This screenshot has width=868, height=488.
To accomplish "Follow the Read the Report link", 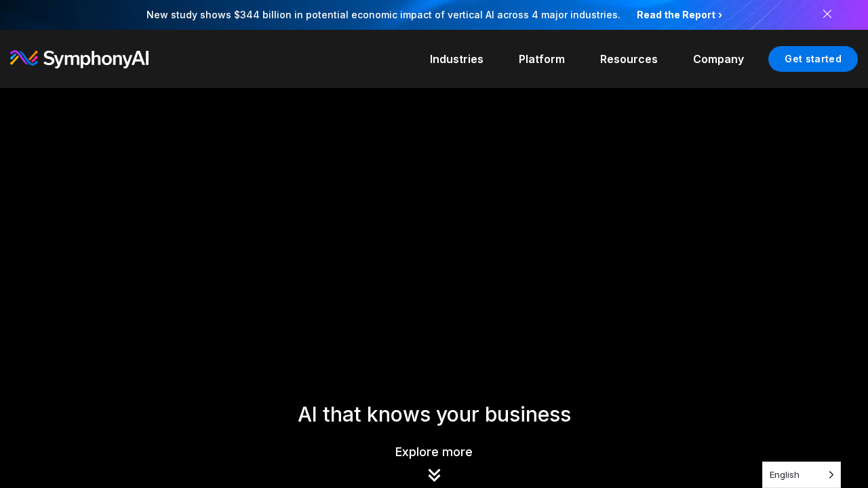I will pyautogui.click(x=675, y=15).
